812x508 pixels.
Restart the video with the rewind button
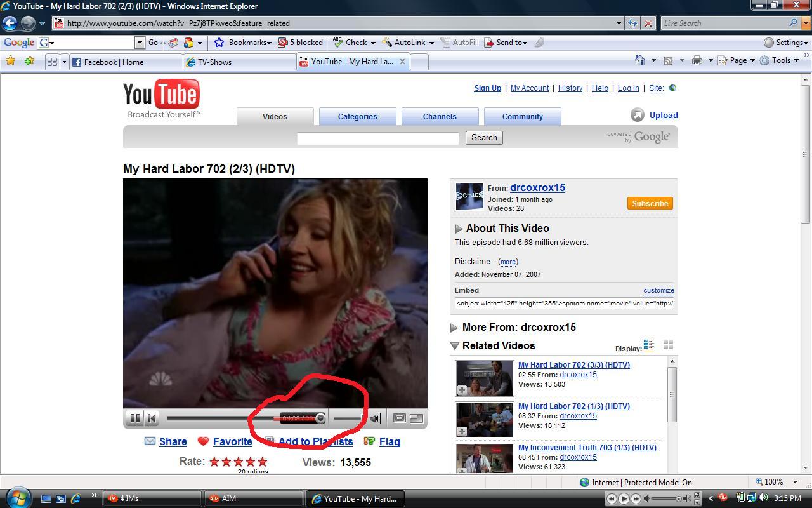pyautogui.click(x=152, y=418)
